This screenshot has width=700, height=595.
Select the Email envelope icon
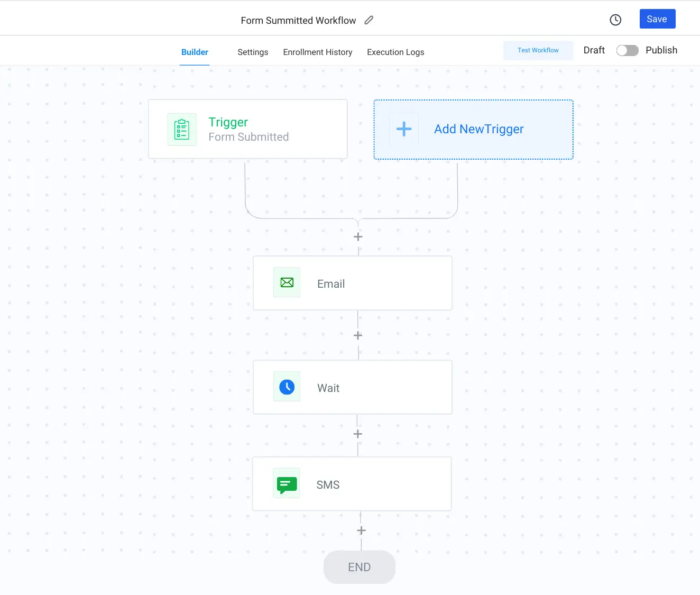pyautogui.click(x=287, y=282)
